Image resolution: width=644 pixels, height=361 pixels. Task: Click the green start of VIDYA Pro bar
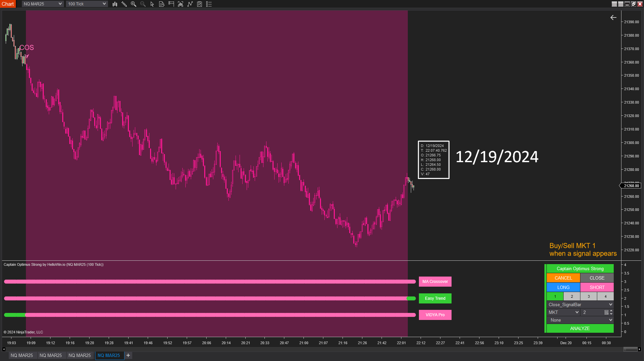pos(15,315)
